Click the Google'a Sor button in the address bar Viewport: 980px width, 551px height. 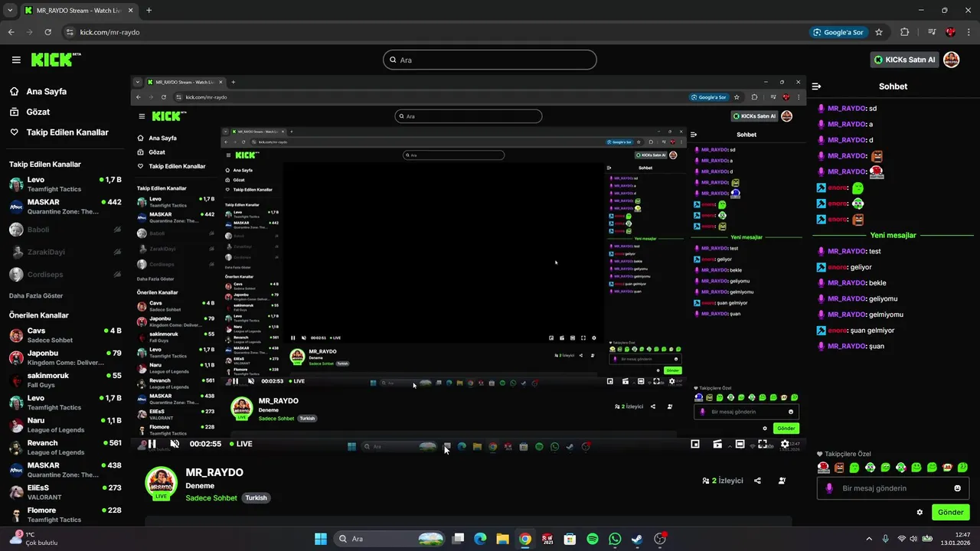[839, 32]
